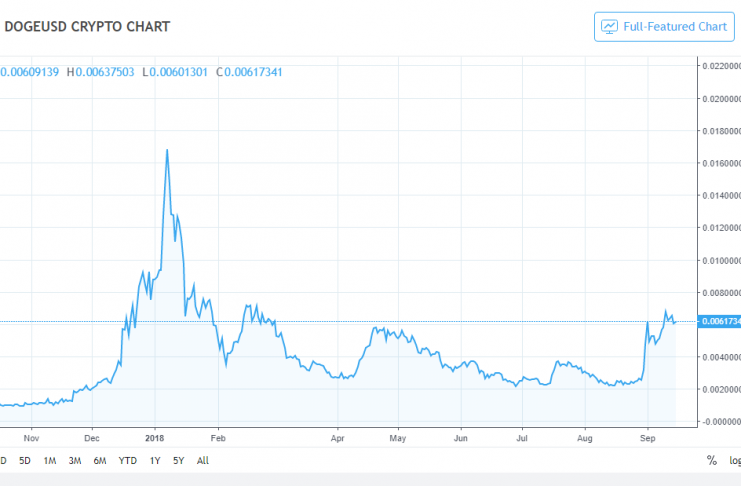Click the low value L0.00601301
Viewport: 741px width, 486px height.
pos(175,72)
